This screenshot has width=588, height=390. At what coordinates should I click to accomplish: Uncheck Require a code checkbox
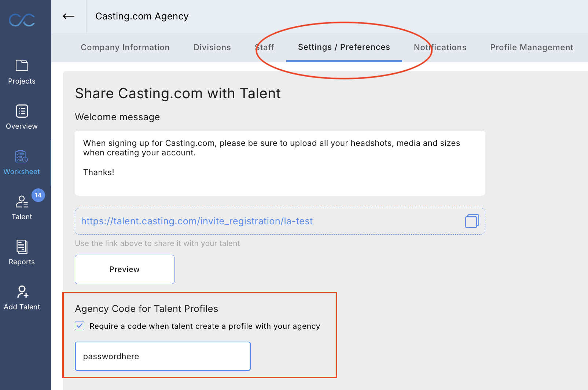click(80, 326)
